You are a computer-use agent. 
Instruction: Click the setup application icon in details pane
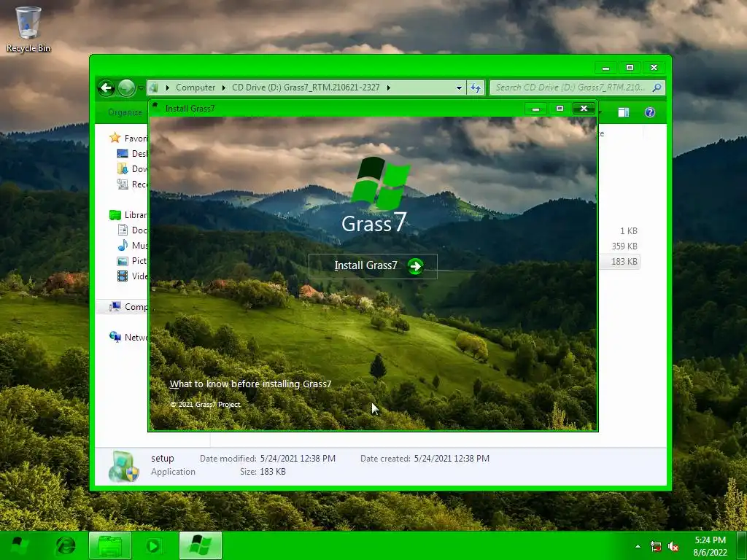click(123, 466)
